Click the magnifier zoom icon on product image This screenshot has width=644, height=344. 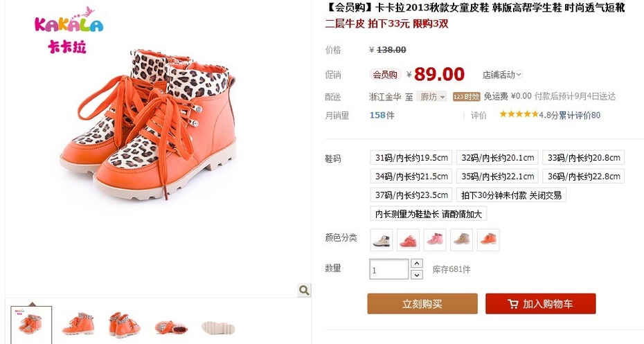pyautogui.click(x=304, y=290)
